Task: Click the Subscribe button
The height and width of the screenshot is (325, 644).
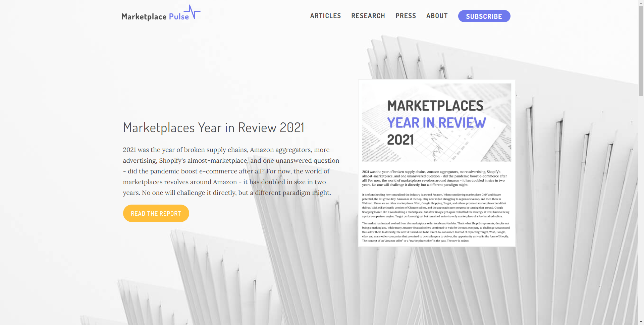Action: click(484, 16)
